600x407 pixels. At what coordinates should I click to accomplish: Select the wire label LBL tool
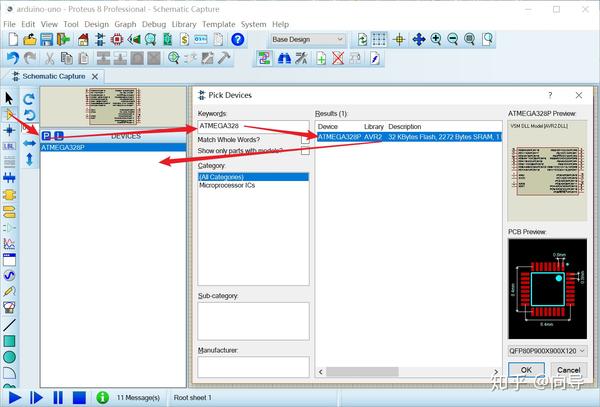(x=9, y=146)
